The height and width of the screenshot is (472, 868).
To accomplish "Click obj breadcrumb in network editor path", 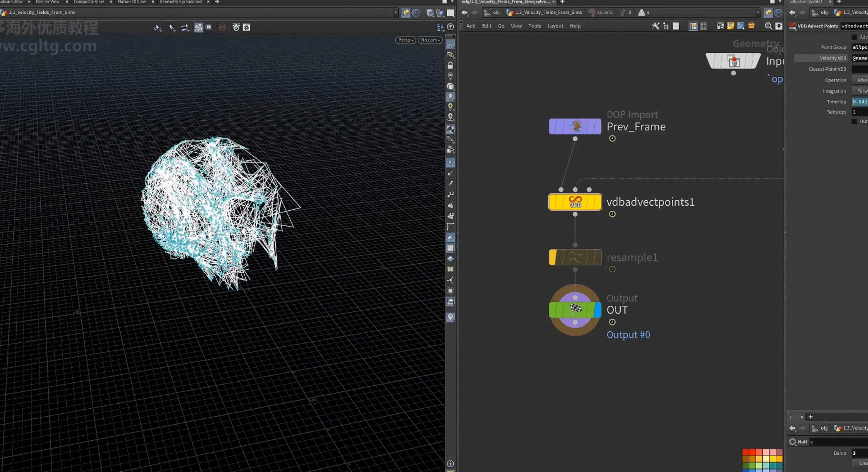I will click(x=492, y=13).
